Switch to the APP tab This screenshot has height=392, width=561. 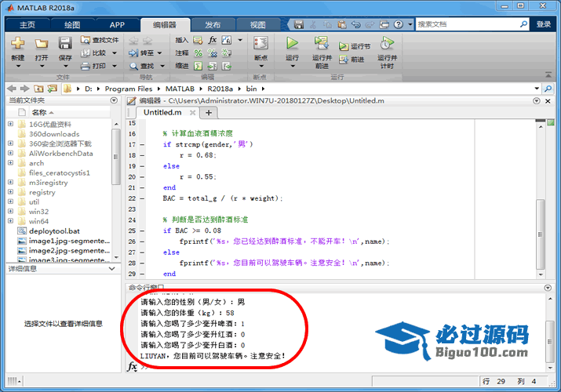coord(117,24)
